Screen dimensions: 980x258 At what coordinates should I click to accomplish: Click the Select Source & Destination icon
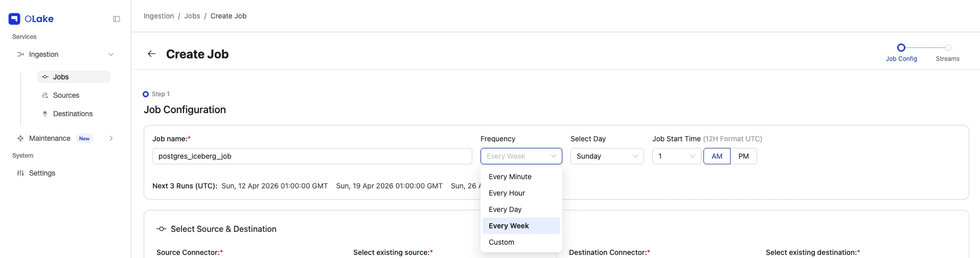162,229
